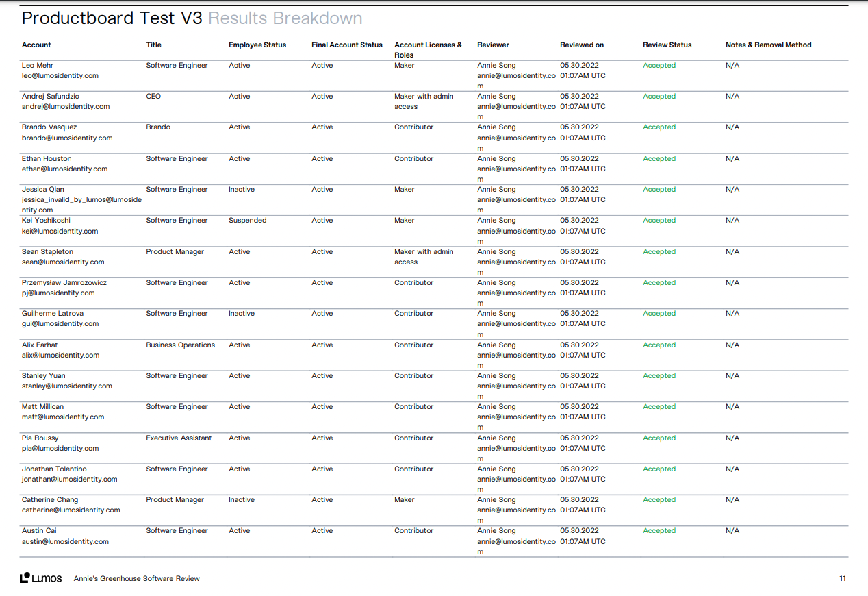Click "Accepted" in Leo Mehr's row

point(659,66)
